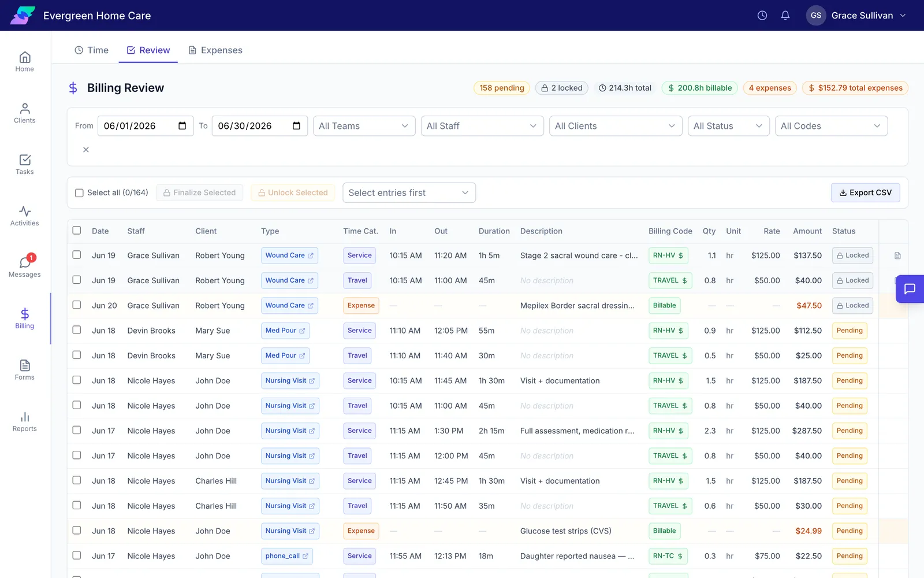Open the note icon on first Jun 19 row
This screenshot has width=924, height=578.
(897, 255)
